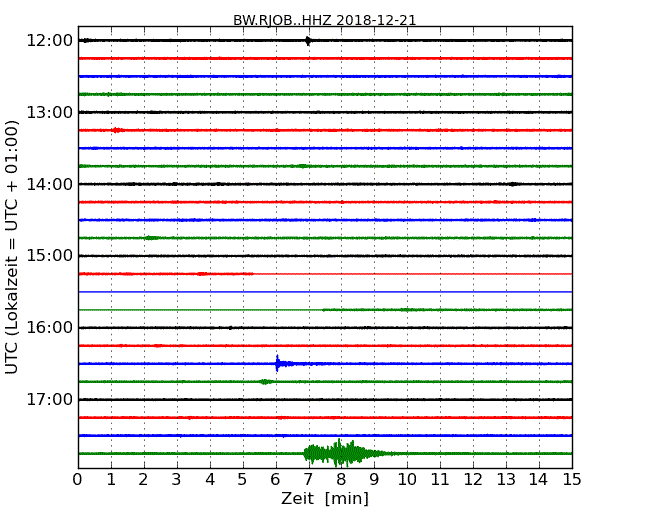The width and height of the screenshot is (650, 520).
Task: Click the x-axis tick label 3
Action: (177, 480)
